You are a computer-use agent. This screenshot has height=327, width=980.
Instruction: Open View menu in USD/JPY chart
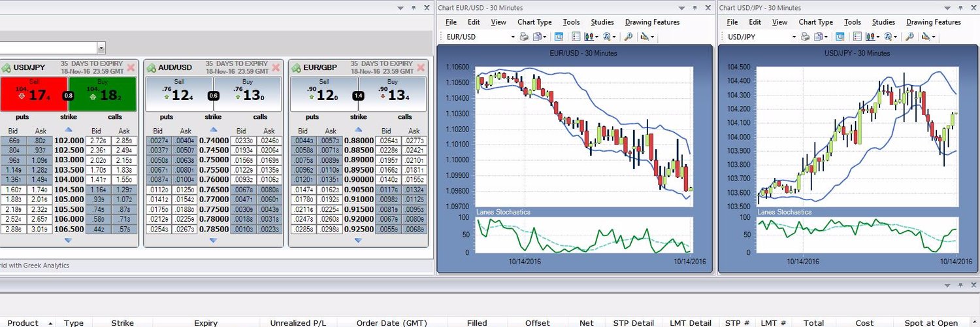pyautogui.click(x=779, y=22)
